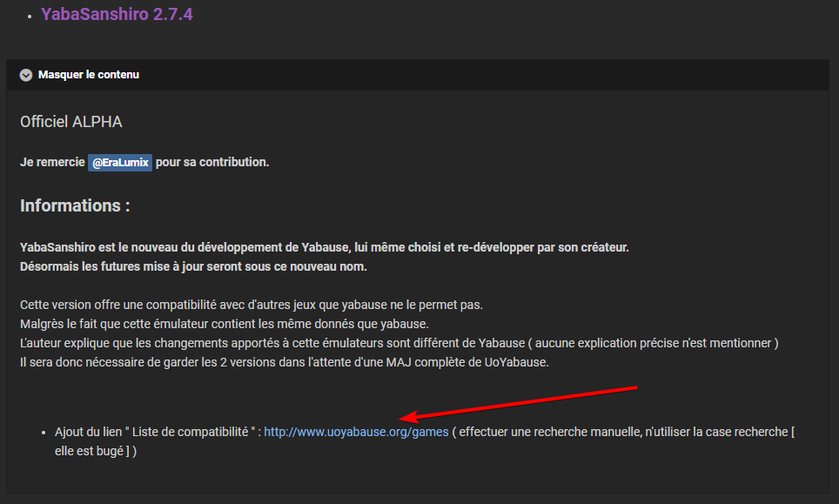Click the text 'elle est bugé ] )'
This screenshot has height=504, width=839.
point(96,451)
